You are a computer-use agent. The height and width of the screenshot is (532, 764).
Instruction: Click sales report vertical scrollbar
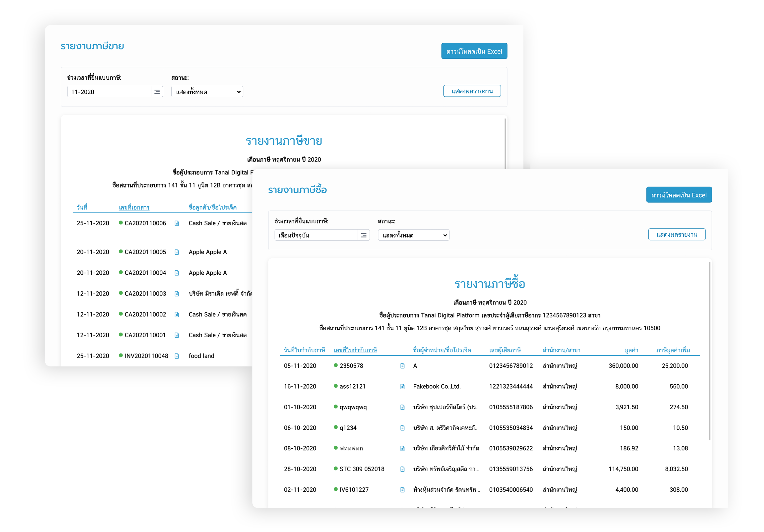pos(505,144)
